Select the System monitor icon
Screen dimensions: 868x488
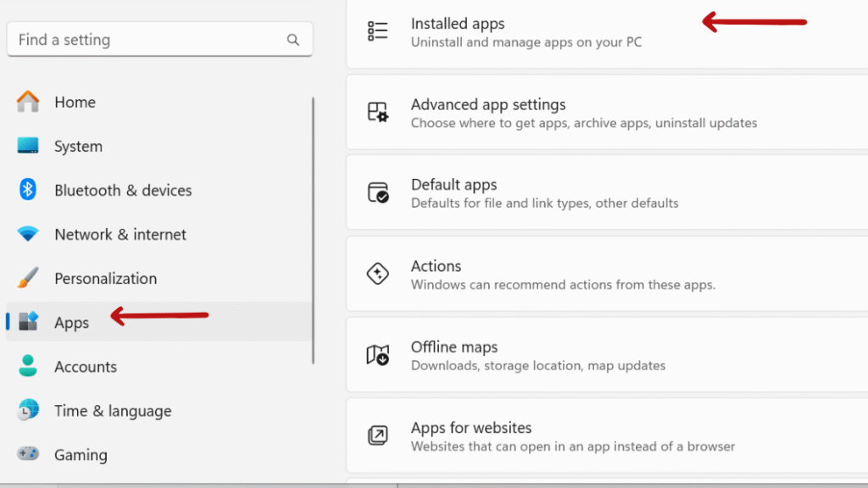[28, 146]
